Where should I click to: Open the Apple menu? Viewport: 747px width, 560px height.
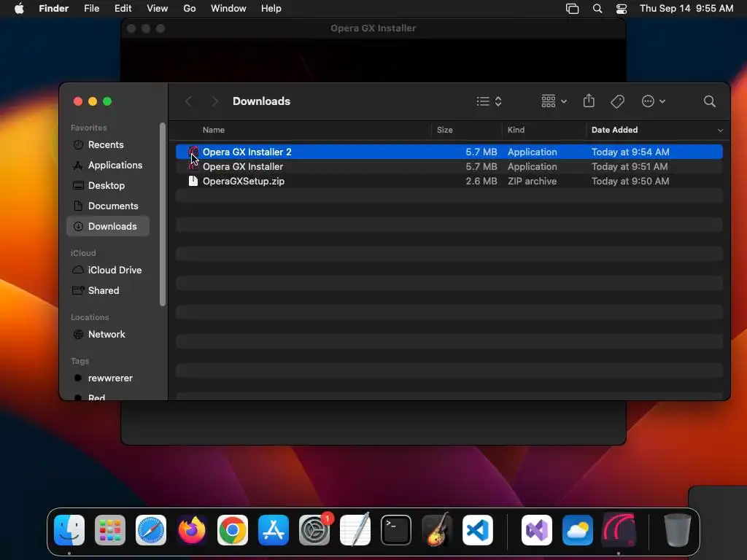(x=19, y=9)
